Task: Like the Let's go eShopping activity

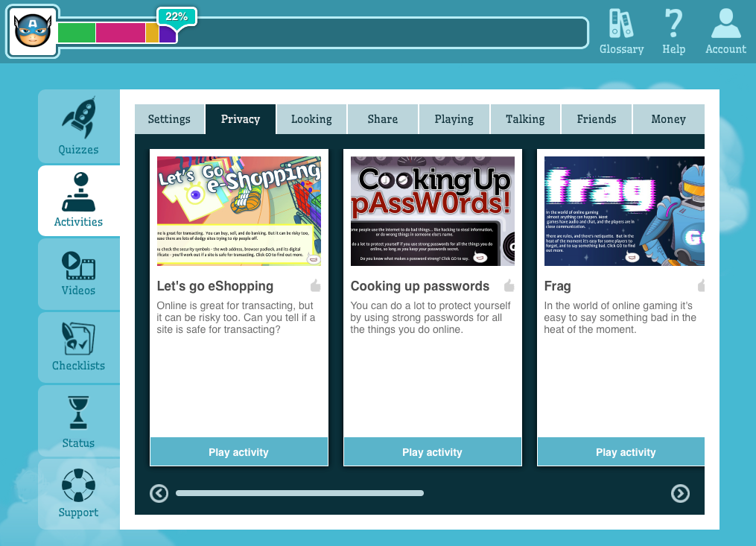Action: tap(315, 286)
